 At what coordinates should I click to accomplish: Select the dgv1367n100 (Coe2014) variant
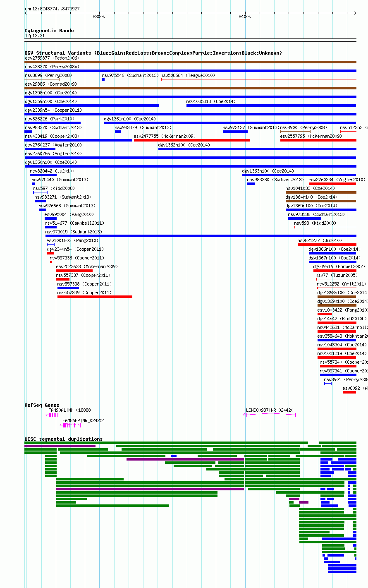[335, 258]
